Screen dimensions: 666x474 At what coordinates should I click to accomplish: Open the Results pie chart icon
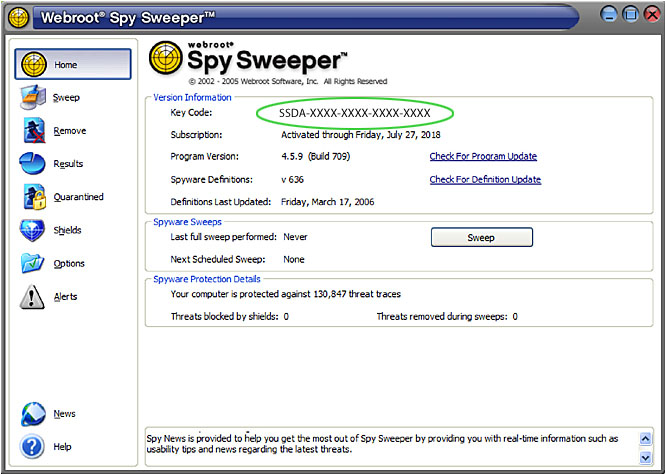[32, 164]
